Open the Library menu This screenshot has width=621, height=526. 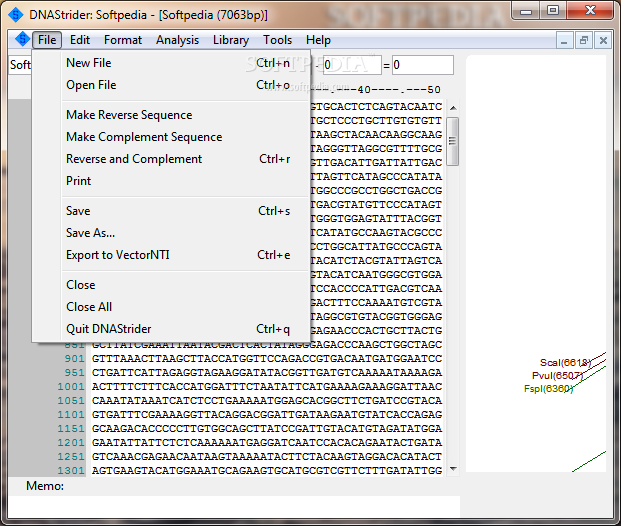231,40
